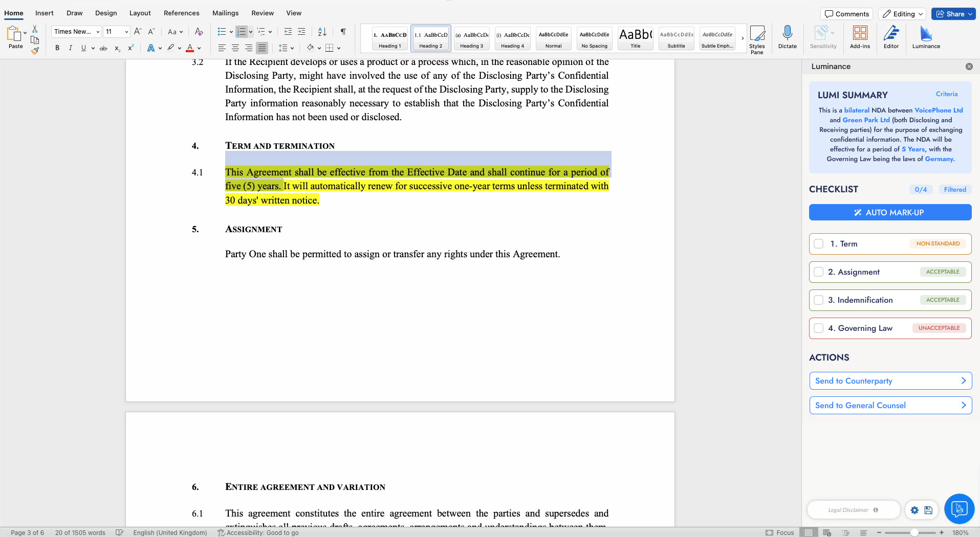Open the Share dropdown

point(953,14)
